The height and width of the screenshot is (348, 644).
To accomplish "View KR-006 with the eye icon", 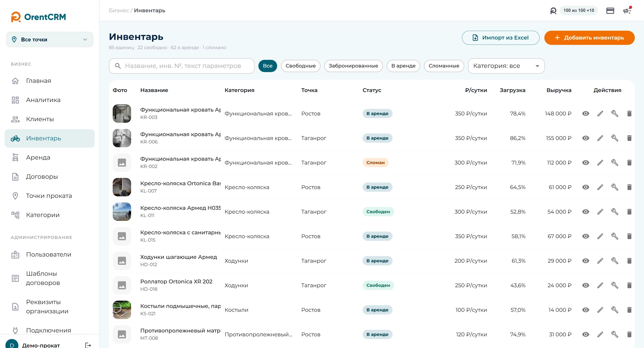I will [586, 138].
